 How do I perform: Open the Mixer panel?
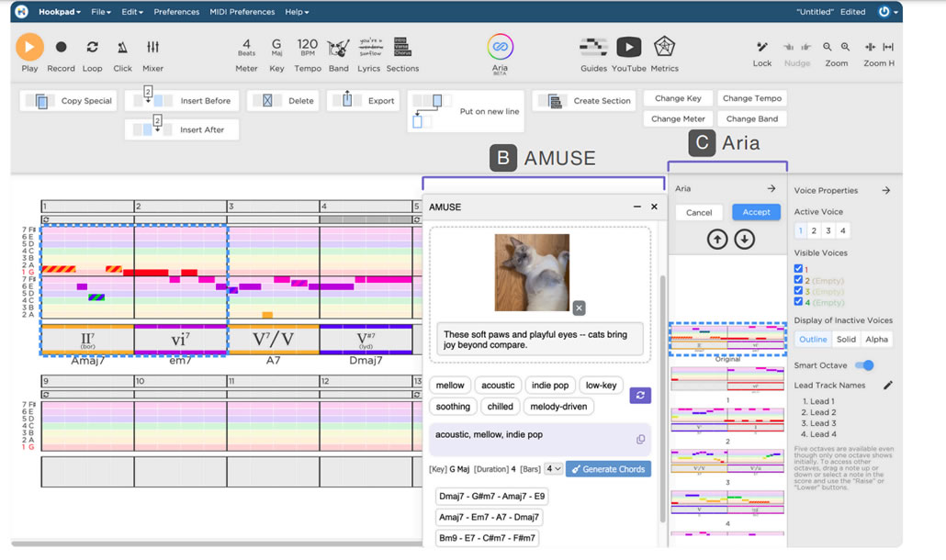tap(152, 47)
